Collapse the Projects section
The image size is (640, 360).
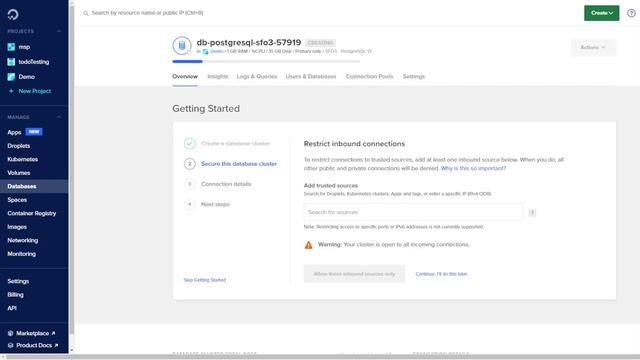point(59,31)
